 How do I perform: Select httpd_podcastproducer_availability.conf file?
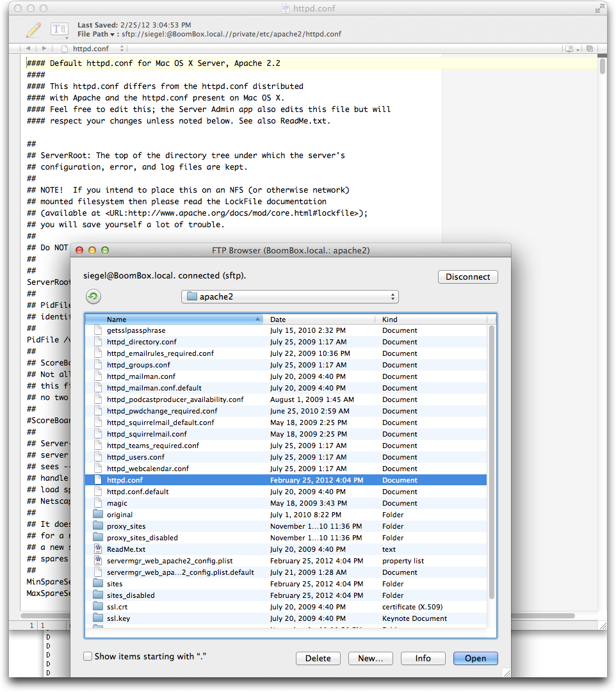[286, 399]
